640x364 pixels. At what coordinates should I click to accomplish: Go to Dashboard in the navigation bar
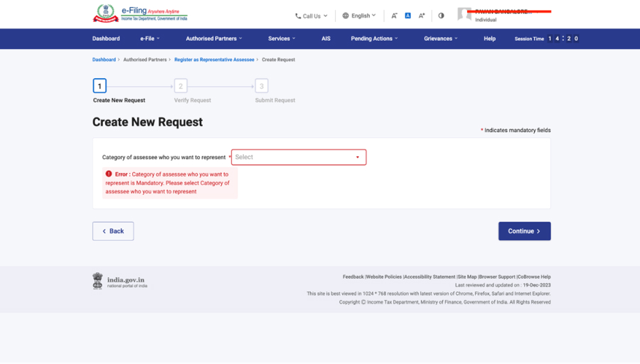point(106,39)
